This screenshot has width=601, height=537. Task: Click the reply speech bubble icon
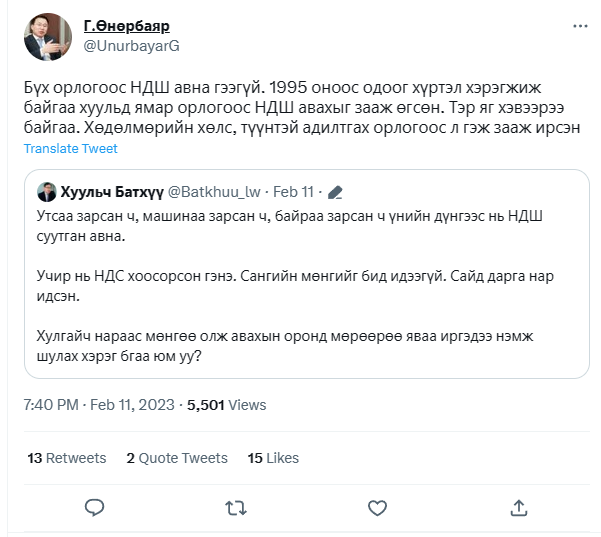[94, 507]
